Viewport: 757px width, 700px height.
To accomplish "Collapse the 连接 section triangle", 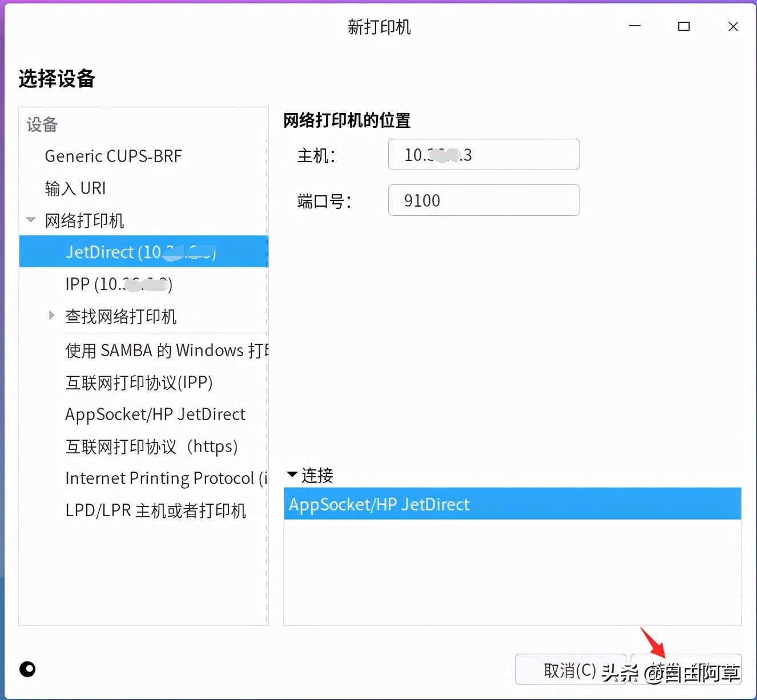I will point(292,475).
